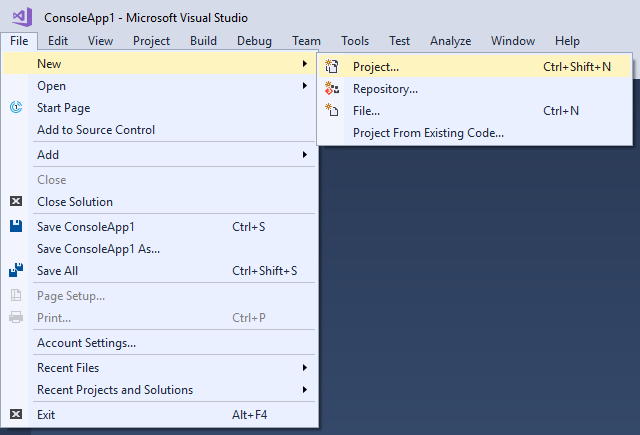
Task: Open the Team menu
Action: (x=307, y=41)
